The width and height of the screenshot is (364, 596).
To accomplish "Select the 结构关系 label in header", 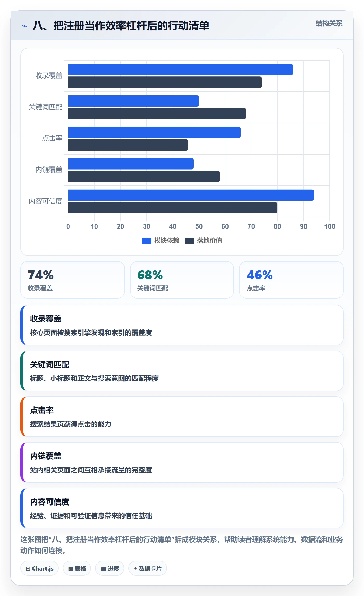I will point(329,23).
